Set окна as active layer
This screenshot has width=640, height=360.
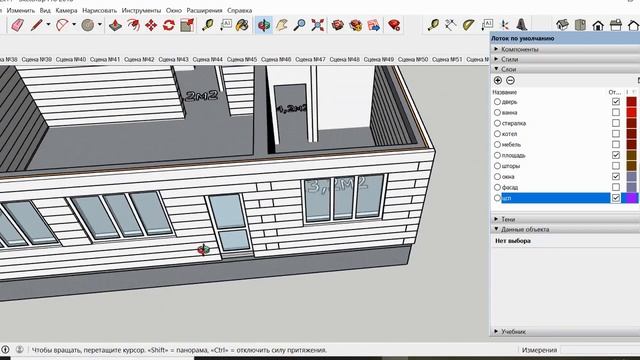[x=497, y=176]
